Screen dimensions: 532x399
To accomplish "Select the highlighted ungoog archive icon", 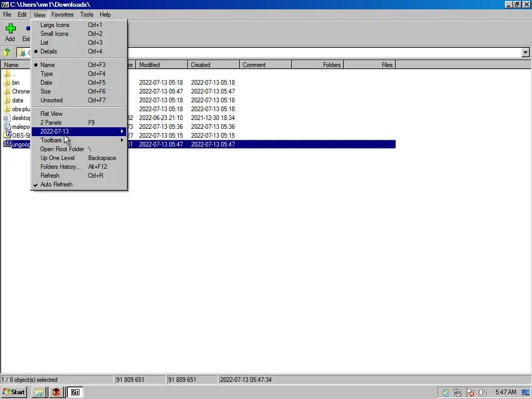I will tap(7, 144).
